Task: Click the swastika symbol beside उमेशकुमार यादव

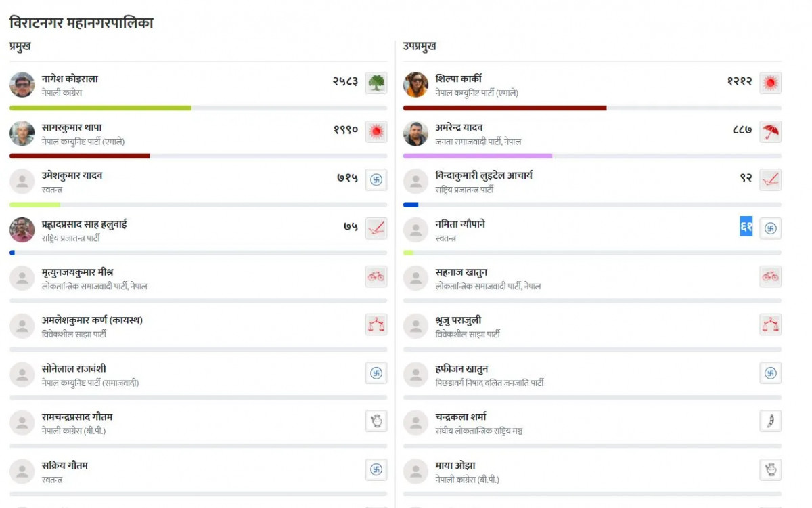Action: click(x=376, y=179)
